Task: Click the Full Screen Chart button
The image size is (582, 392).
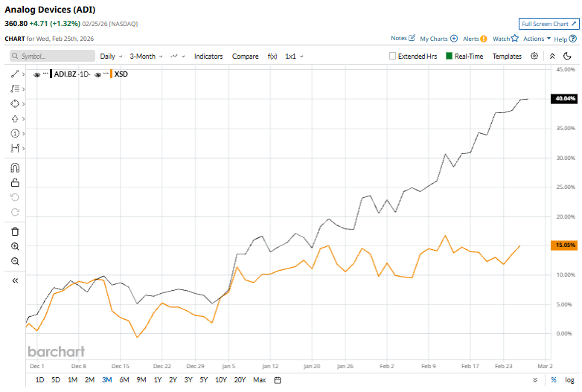Action: pos(547,24)
